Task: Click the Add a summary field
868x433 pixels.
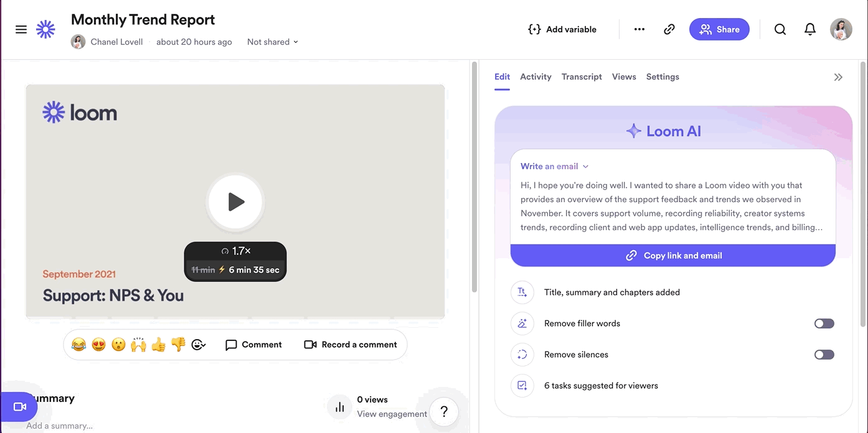Action: [60, 426]
